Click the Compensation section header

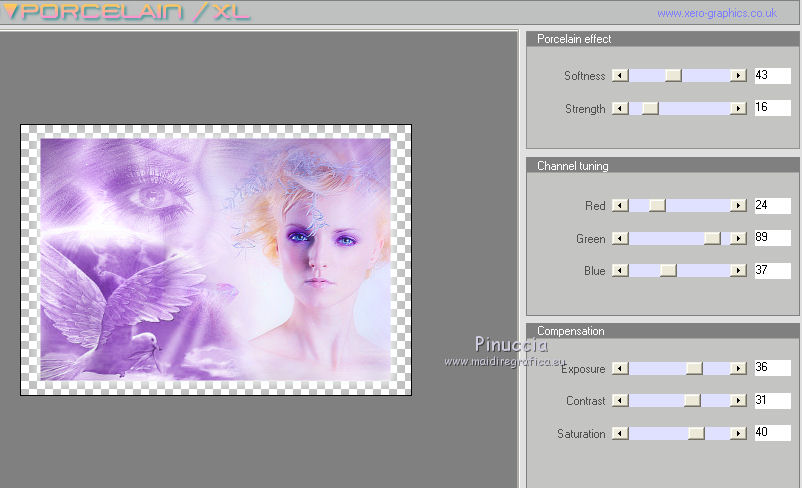pyautogui.click(x=662, y=331)
